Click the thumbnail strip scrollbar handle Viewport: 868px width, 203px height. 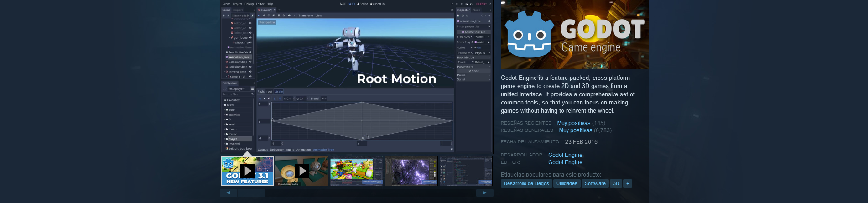click(x=251, y=193)
